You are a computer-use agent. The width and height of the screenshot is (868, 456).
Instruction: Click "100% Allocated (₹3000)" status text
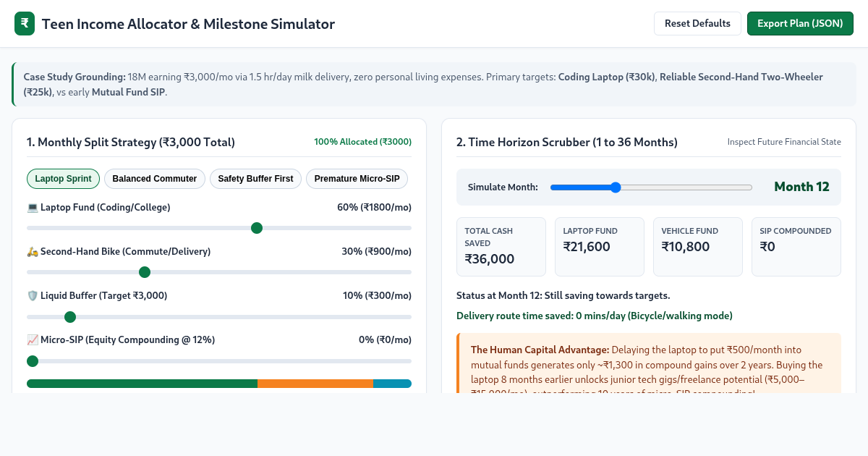[362, 142]
